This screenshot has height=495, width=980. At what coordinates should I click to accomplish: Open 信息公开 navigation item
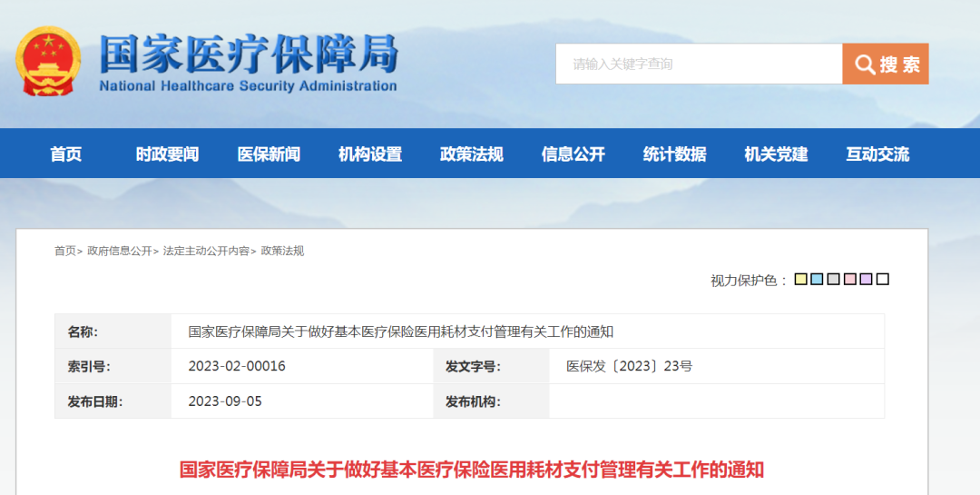tap(573, 153)
